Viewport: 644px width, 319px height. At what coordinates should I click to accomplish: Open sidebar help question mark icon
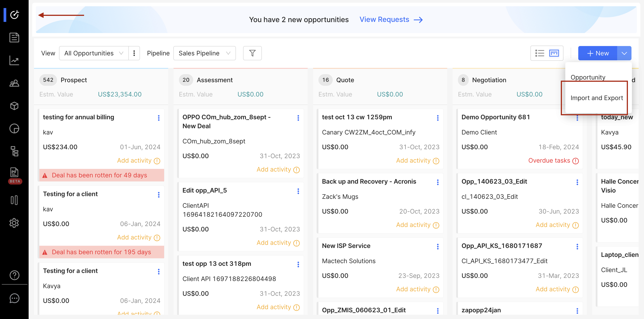click(14, 275)
